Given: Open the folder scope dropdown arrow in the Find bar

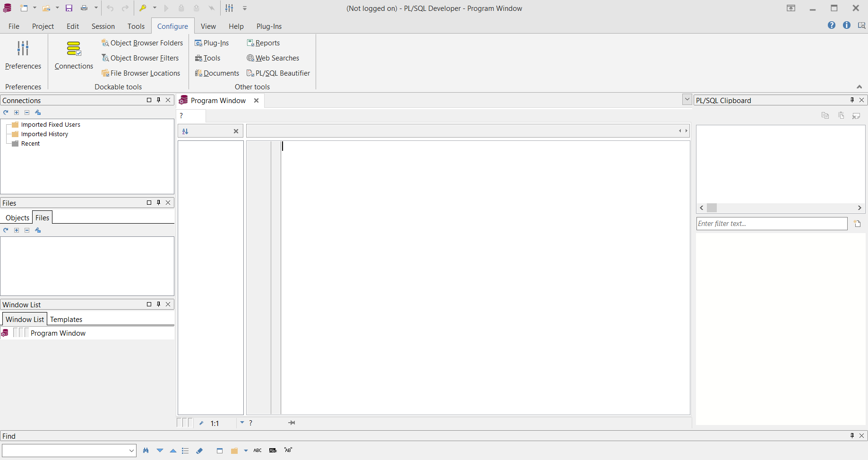Looking at the screenshot, I should coord(246,451).
